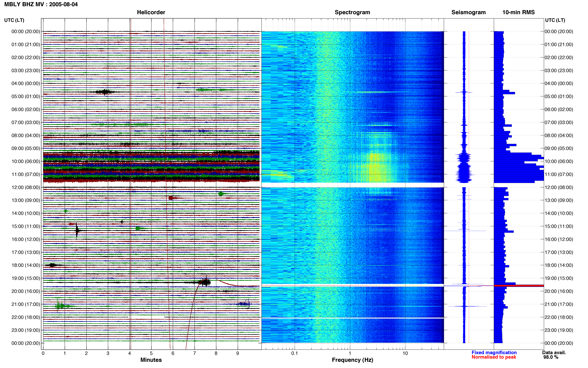Viewport: 588px width, 368px height.
Task: Click right time label 01:00 (21:00)
Action: click(x=559, y=45)
